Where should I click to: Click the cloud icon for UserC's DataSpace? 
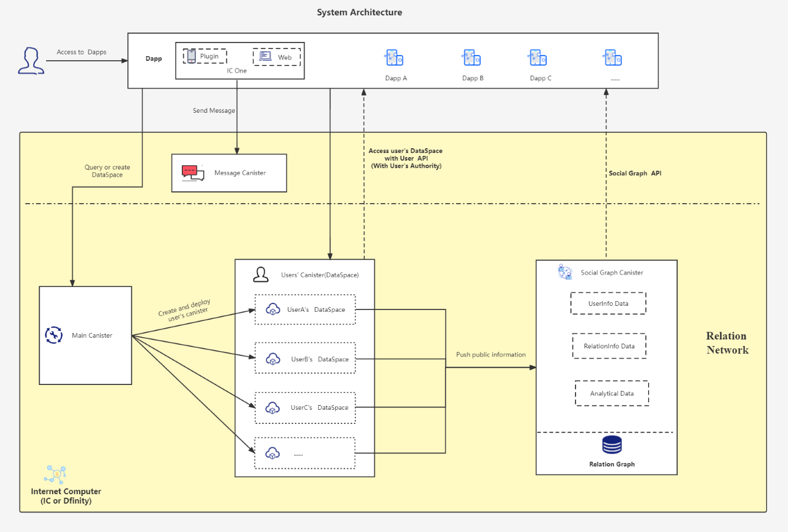(x=273, y=407)
